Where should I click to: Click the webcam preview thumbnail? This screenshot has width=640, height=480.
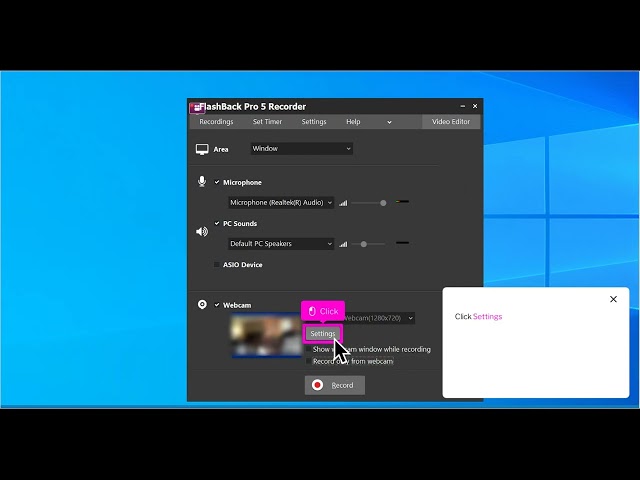(x=267, y=336)
